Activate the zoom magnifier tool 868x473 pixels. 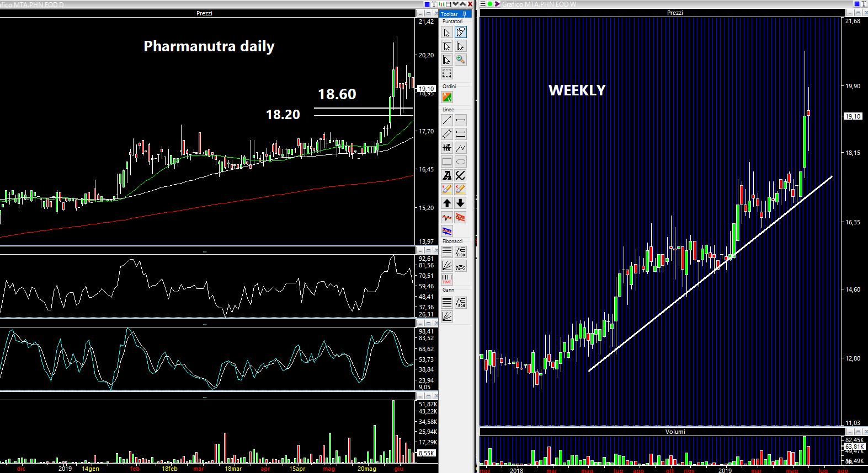pos(461,60)
